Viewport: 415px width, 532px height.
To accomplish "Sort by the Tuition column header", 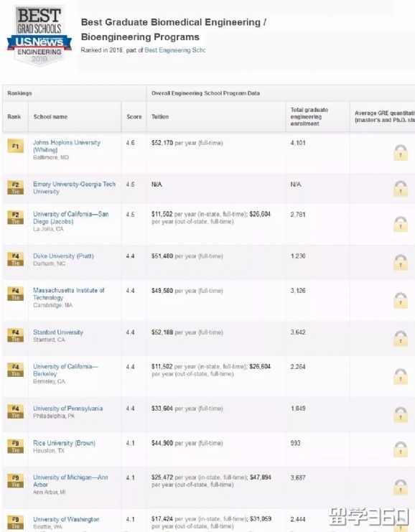I will [x=160, y=117].
